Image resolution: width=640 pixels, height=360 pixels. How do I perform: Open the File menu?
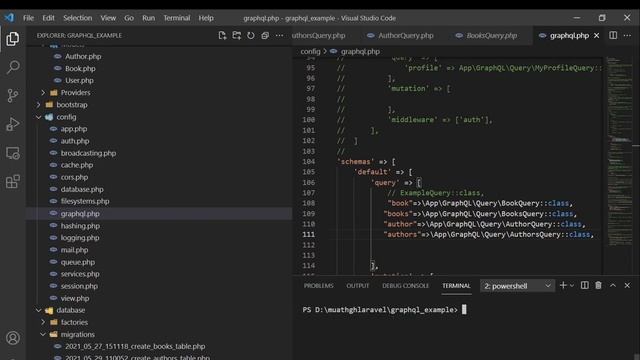pyautogui.click(x=29, y=18)
